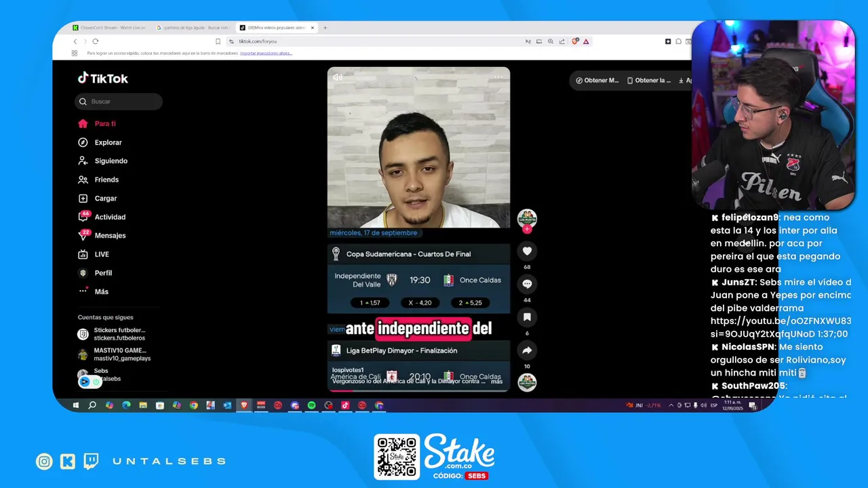
Task: Open Windows taskbar search
Action: [92, 405]
